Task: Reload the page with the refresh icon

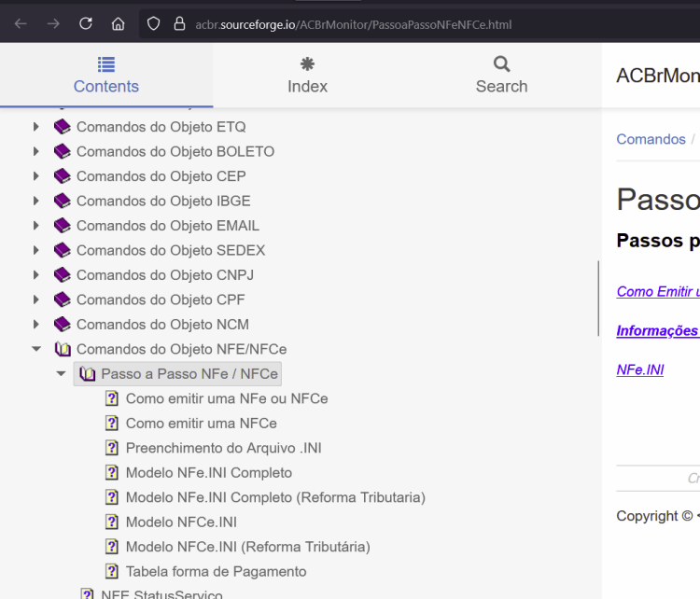Action: click(x=86, y=23)
